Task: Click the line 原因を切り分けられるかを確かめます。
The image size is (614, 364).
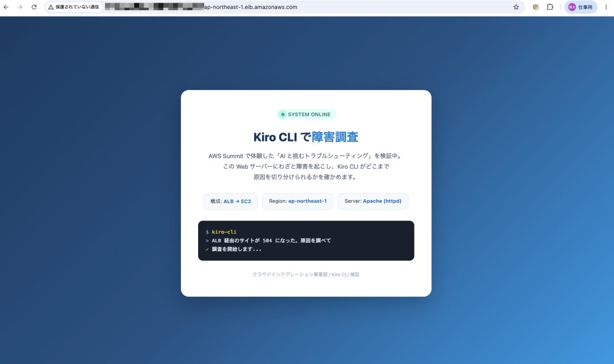Action: [x=306, y=177]
